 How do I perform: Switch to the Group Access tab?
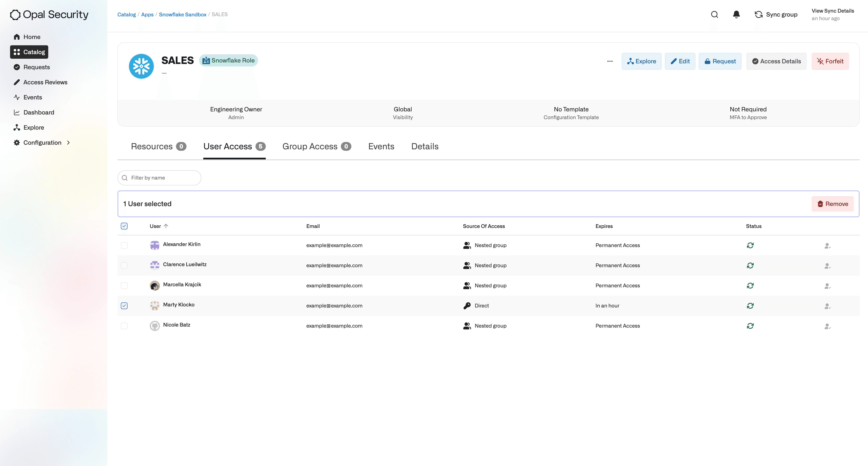[317, 147]
